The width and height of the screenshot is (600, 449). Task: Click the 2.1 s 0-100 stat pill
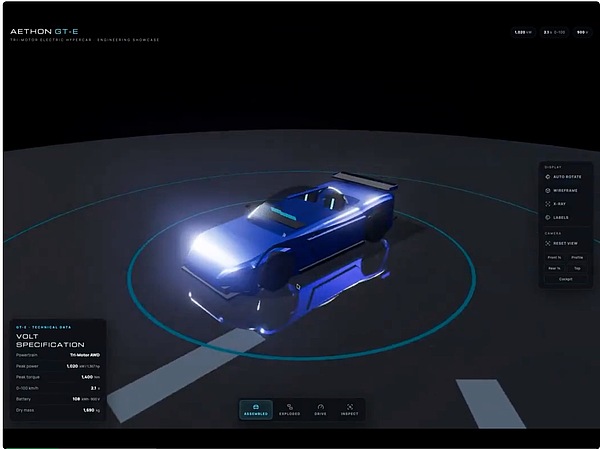(x=554, y=33)
